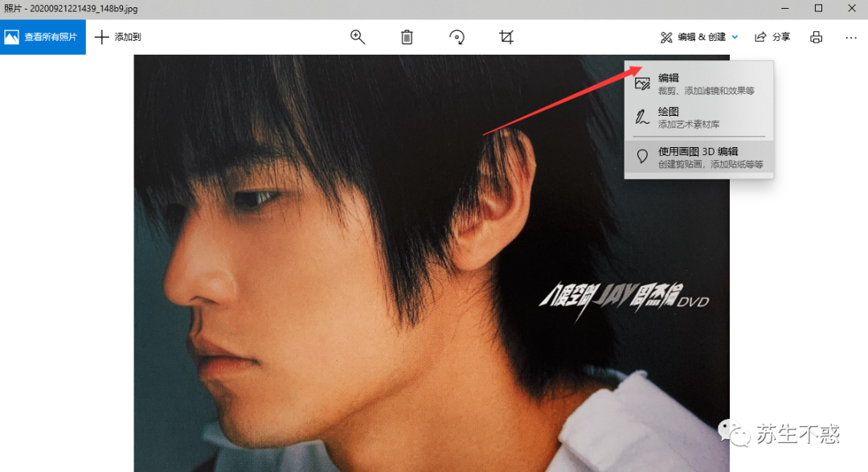The width and height of the screenshot is (868, 472).
Task: Collapse the 编辑 & 创建 dropdown arrow
Action: point(735,37)
